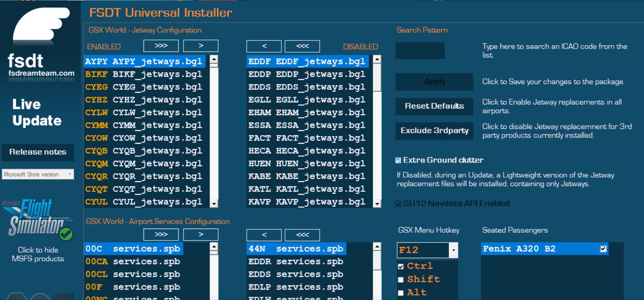Screen dimensions: 644x300
Task: Select KABE_jetways.bgl entry
Action: click(x=308, y=176)
